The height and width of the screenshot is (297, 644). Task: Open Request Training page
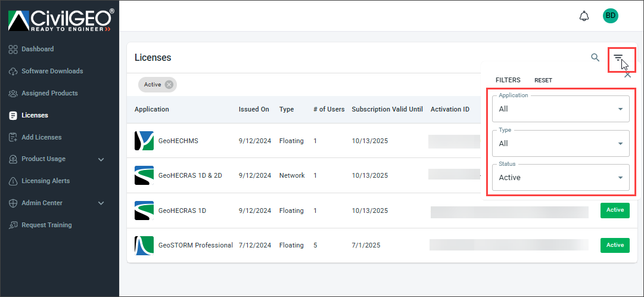coord(47,225)
